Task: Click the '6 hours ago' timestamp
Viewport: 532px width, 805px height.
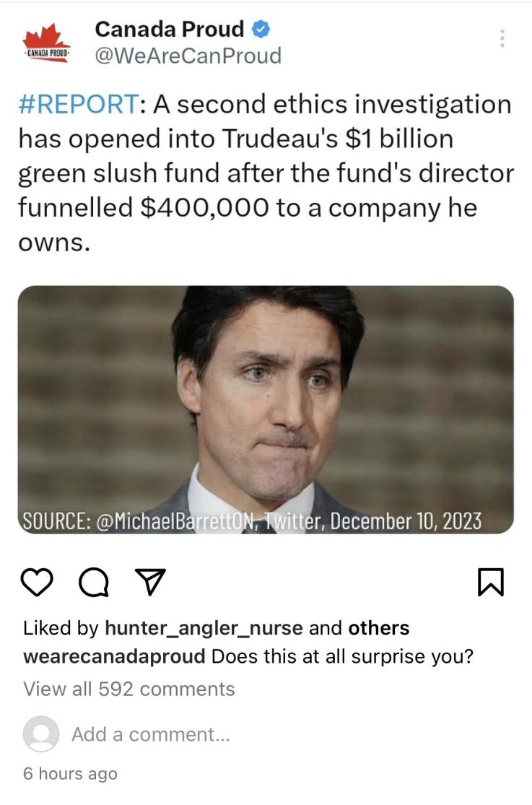Action: [70, 773]
